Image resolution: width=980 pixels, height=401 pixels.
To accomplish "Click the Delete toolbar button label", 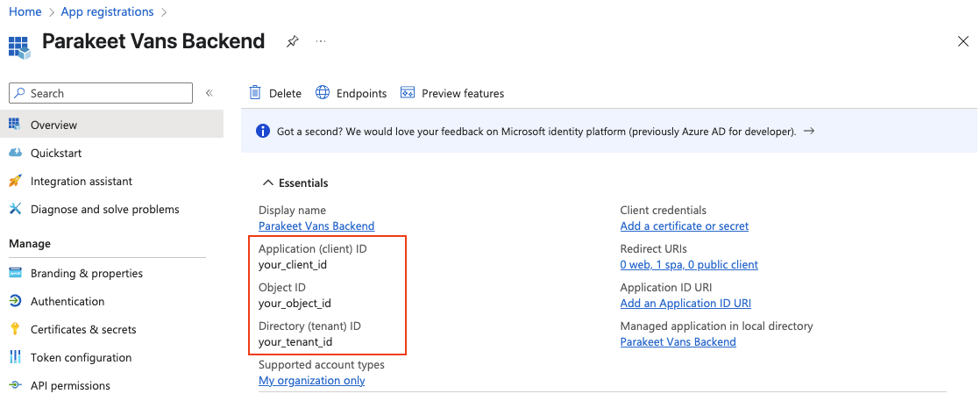I will tap(285, 93).
